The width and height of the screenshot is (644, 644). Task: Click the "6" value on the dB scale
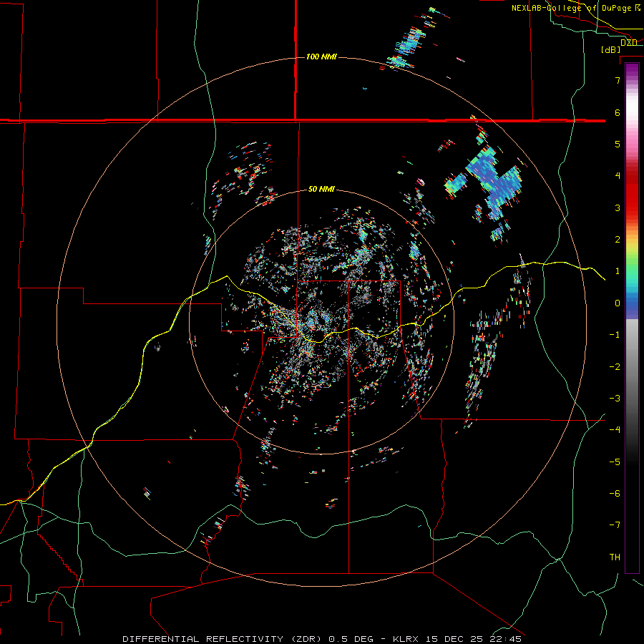point(618,112)
